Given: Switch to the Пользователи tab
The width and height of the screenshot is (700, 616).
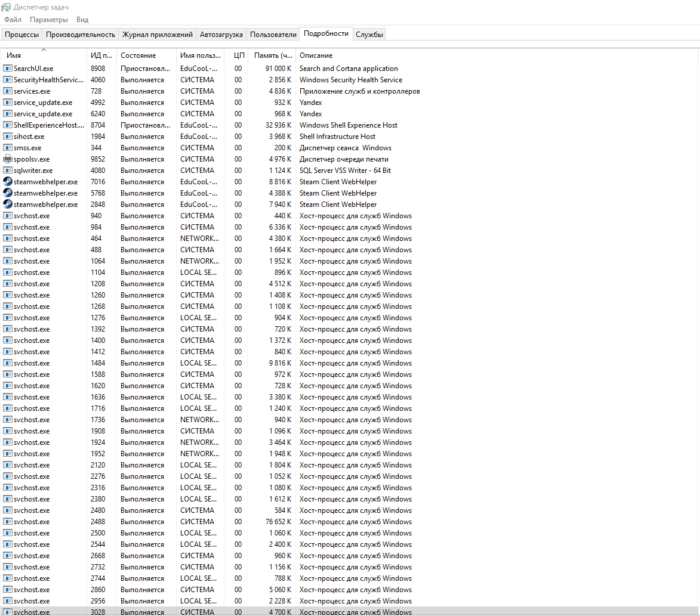Looking at the screenshot, I should [x=273, y=35].
